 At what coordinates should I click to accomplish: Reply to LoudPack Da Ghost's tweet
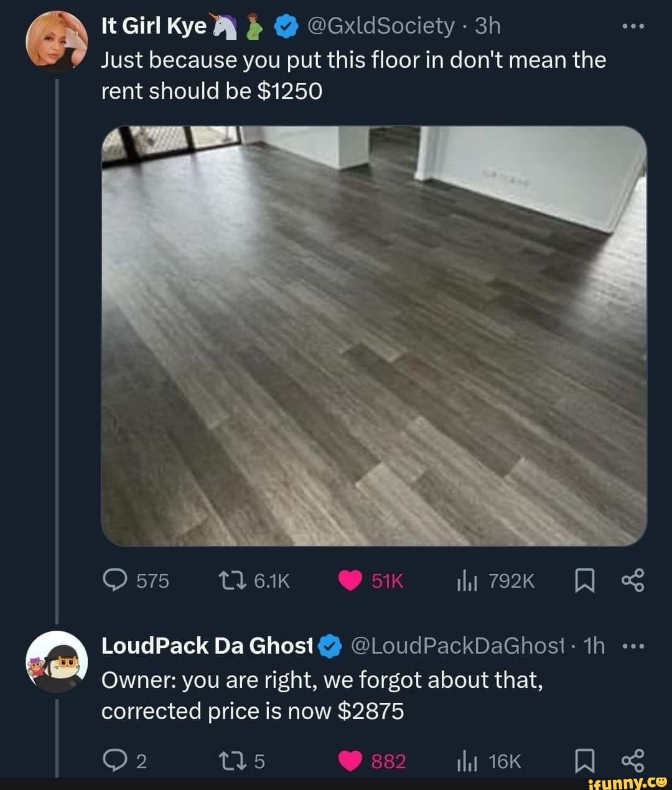114,761
